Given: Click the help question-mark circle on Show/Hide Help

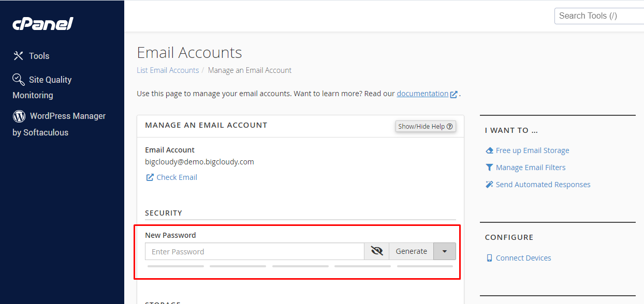Looking at the screenshot, I should [449, 126].
